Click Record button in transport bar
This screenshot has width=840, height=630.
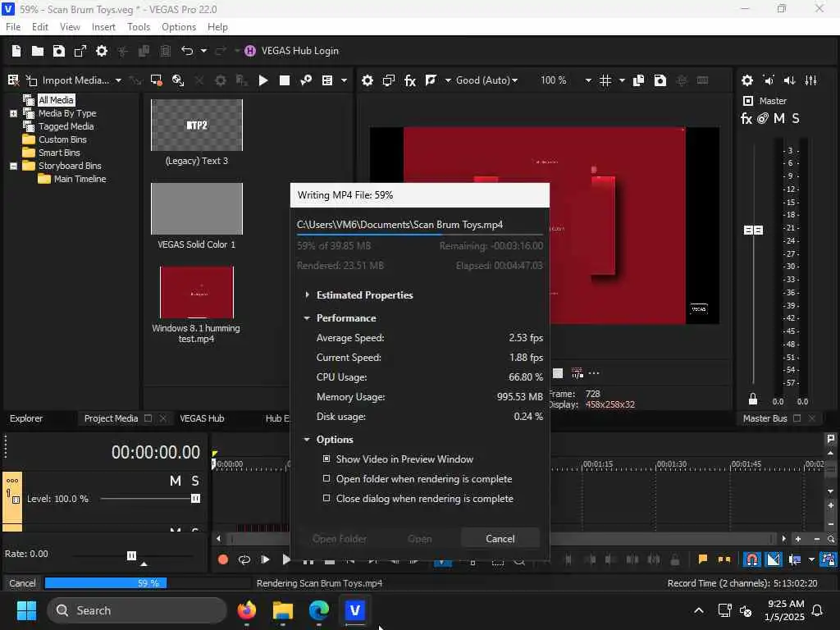pyautogui.click(x=223, y=559)
